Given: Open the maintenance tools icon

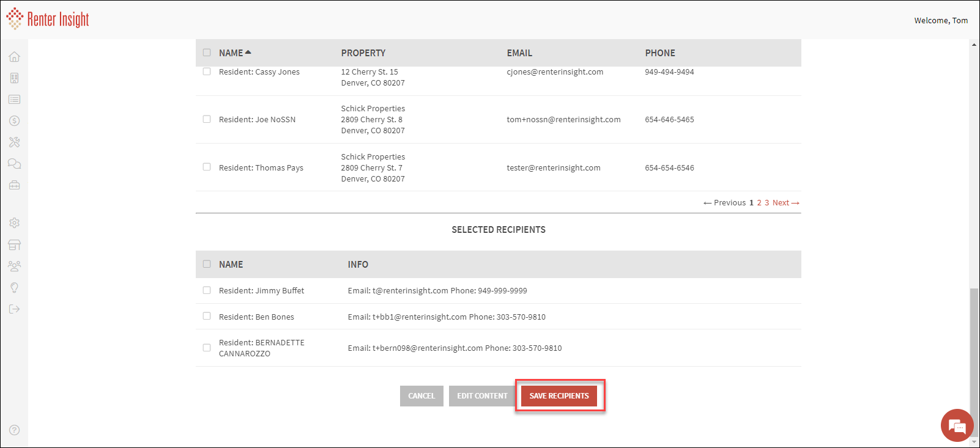Looking at the screenshot, I should tap(15, 142).
